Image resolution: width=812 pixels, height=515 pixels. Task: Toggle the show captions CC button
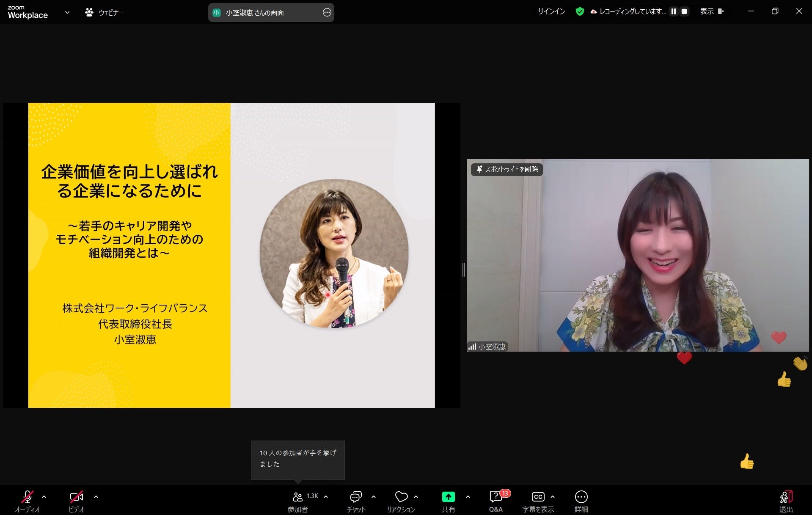pos(538,497)
